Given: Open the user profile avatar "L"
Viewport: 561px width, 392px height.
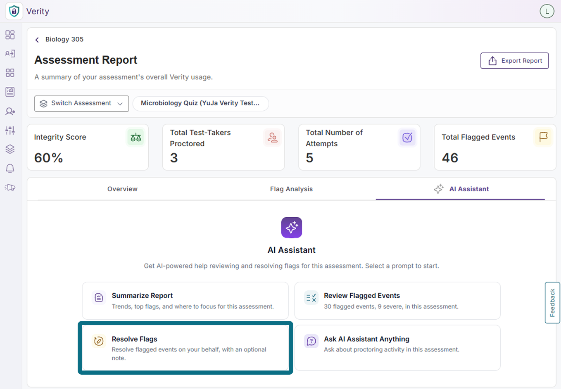Looking at the screenshot, I should [x=547, y=11].
